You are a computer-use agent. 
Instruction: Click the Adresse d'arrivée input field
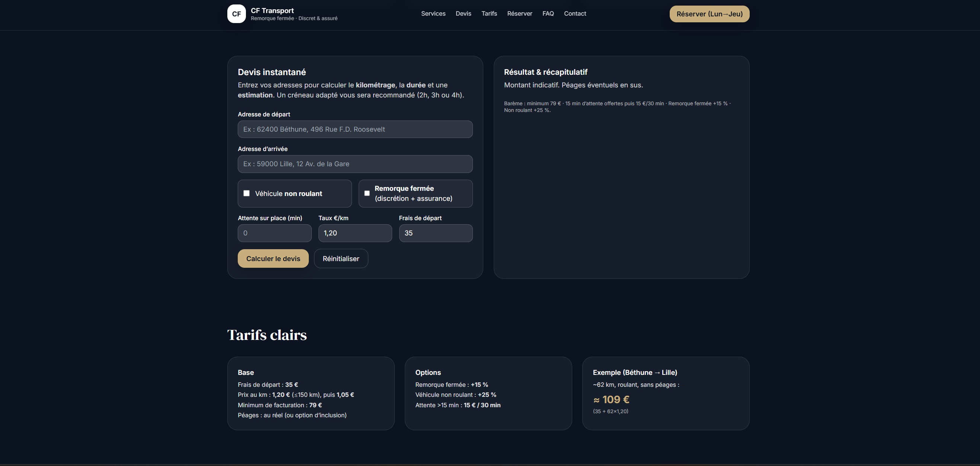(355, 164)
